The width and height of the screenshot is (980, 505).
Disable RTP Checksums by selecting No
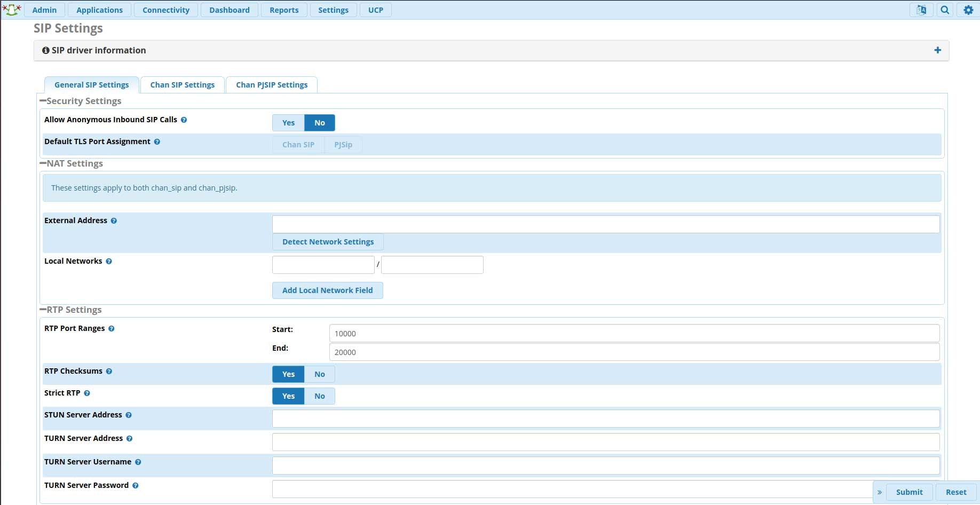[319, 374]
